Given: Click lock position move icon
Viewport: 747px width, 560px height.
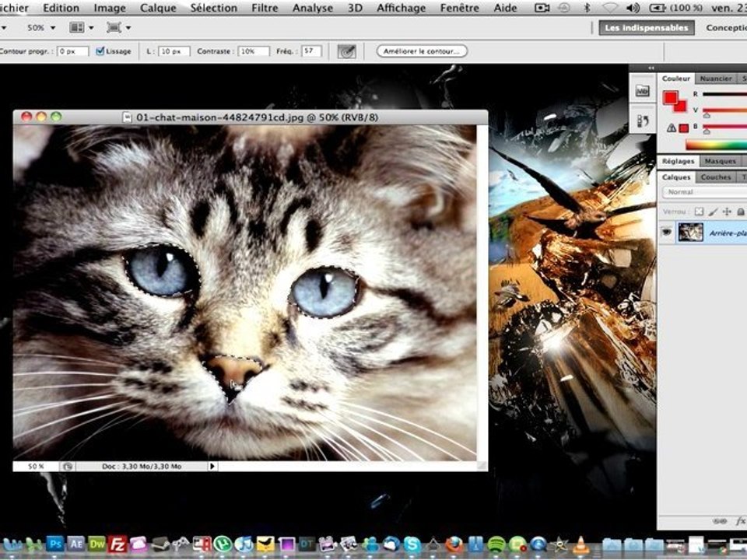Looking at the screenshot, I should click(727, 212).
